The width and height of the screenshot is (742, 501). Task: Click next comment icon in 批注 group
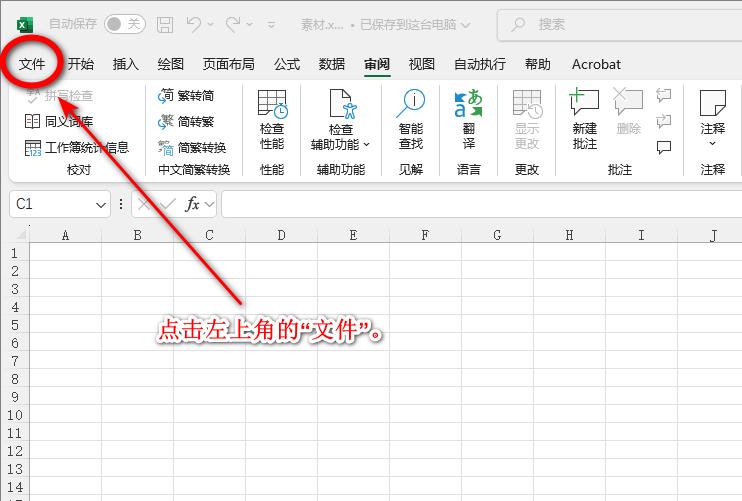coord(663,122)
